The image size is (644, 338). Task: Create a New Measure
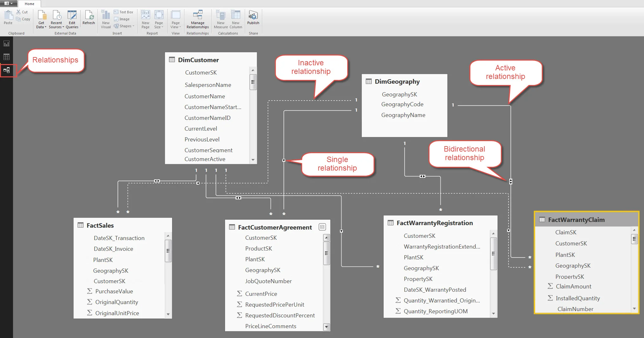coord(220,20)
